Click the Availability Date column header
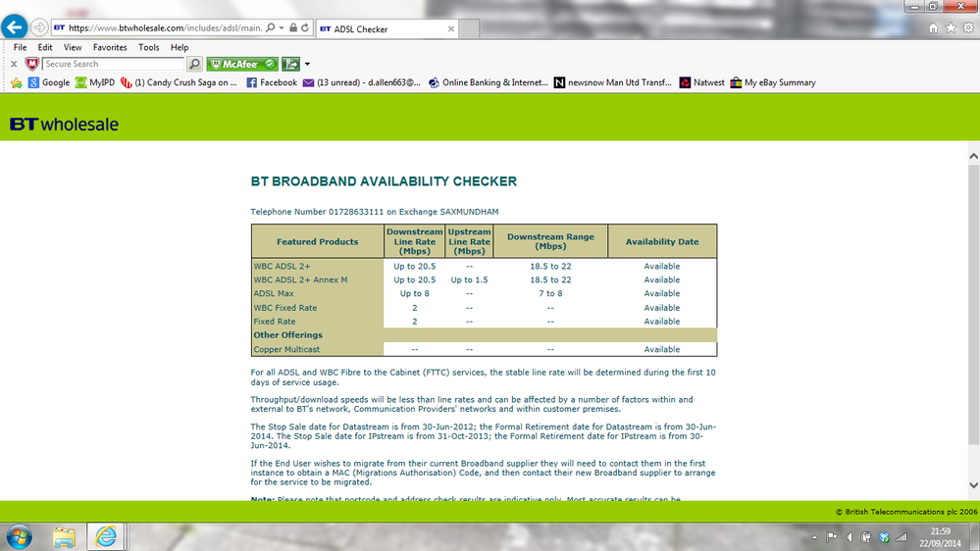The width and height of the screenshot is (980, 551). coord(662,242)
